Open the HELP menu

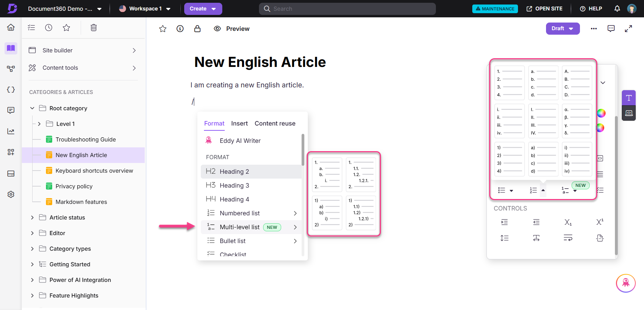tap(591, 9)
